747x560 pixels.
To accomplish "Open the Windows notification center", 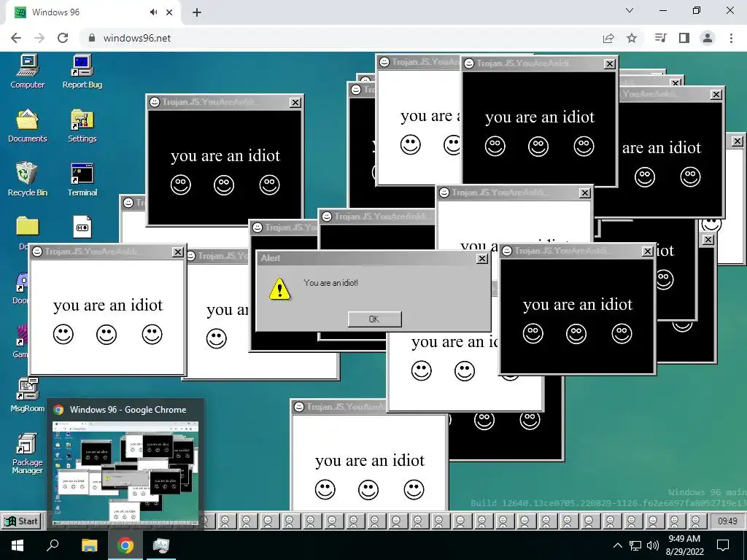I will 723,545.
